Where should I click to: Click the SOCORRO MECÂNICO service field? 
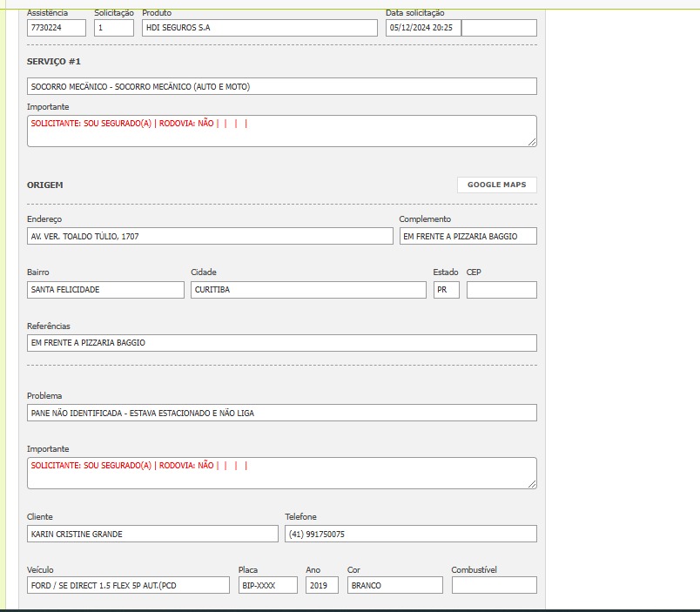tap(282, 86)
